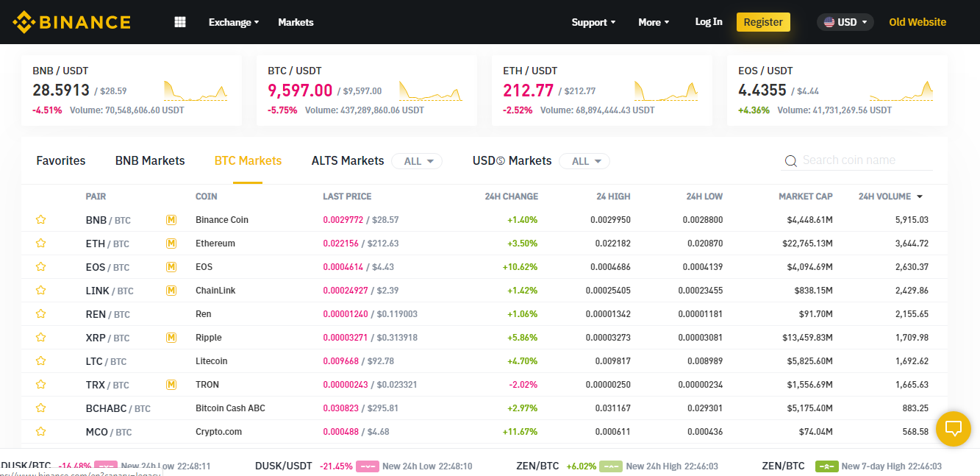
Task: Sort by 24H Volume column arrow
Action: pos(920,197)
